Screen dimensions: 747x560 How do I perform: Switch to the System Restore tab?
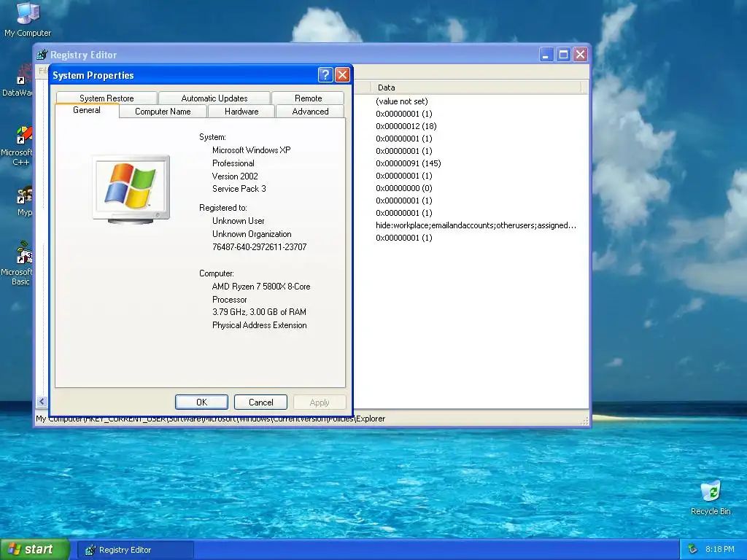point(107,98)
